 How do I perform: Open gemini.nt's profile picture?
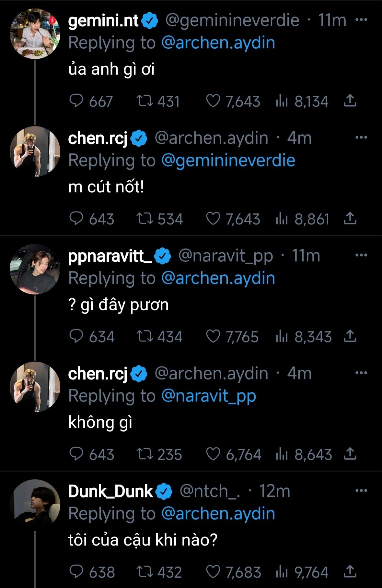click(35, 34)
